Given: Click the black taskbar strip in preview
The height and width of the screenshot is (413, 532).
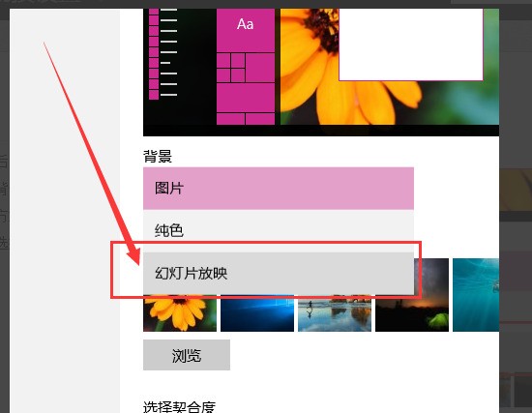Looking at the screenshot, I should [321, 131].
